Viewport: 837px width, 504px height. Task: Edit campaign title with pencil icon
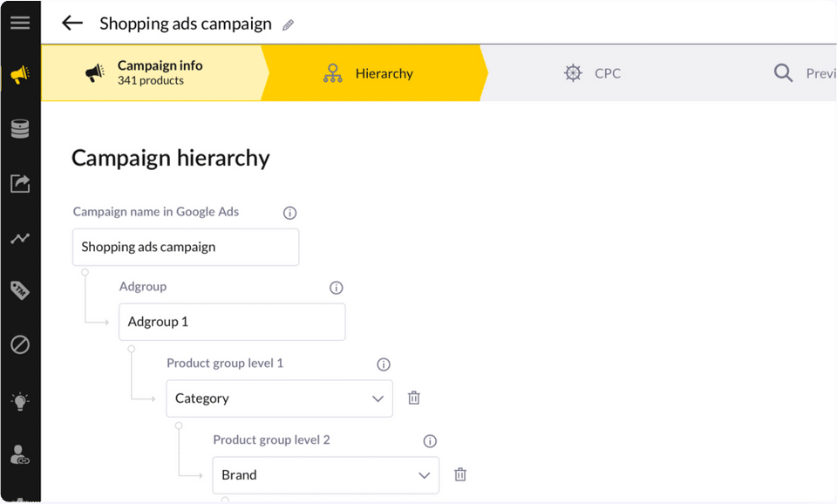pyautogui.click(x=289, y=25)
